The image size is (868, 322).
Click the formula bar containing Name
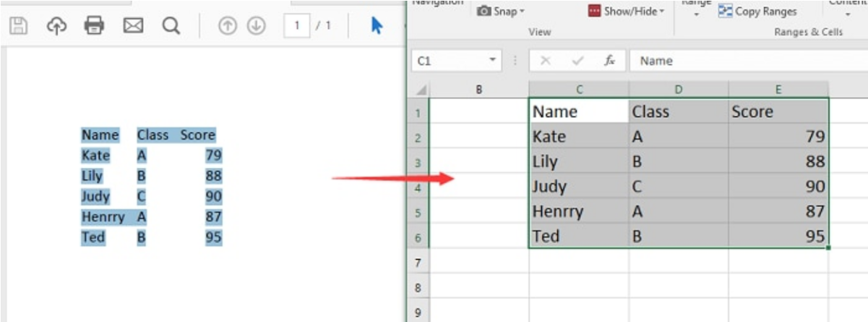coord(744,61)
